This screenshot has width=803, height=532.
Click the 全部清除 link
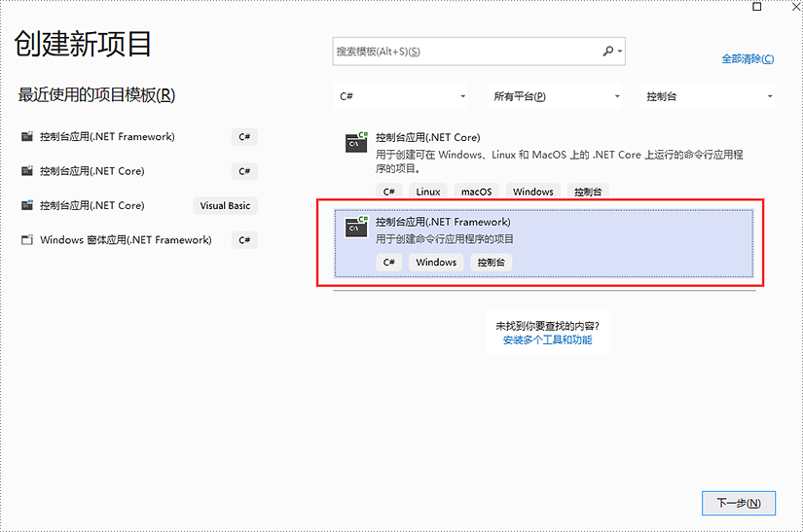pyautogui.click(x=748, y=58)
